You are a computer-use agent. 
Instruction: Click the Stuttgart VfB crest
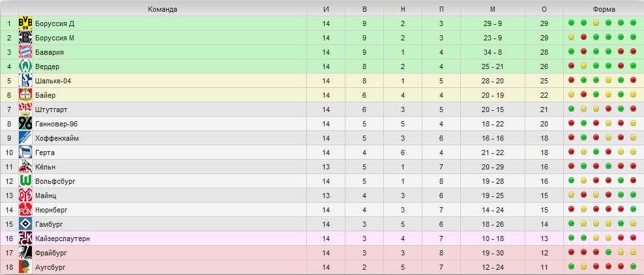point(25,109)
